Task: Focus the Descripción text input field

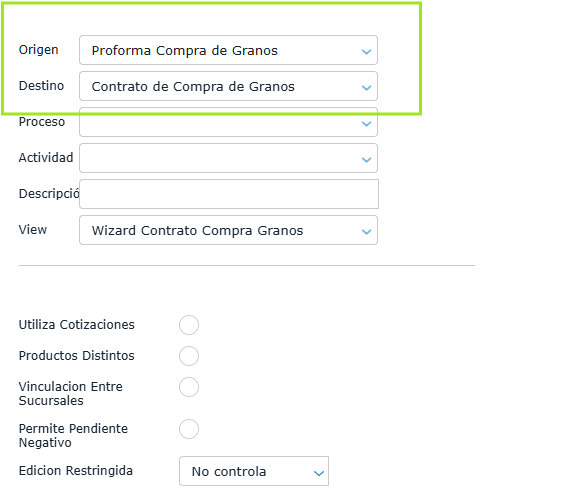Action: (229, 194)
